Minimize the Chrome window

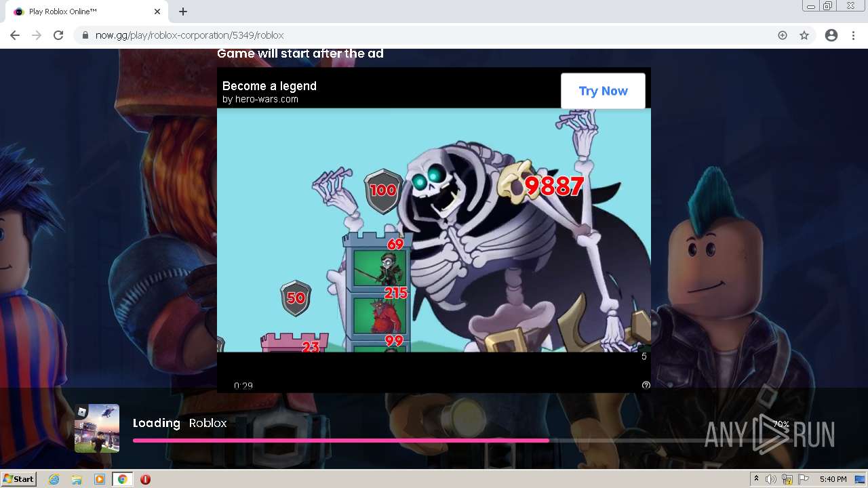pos(811,6)
